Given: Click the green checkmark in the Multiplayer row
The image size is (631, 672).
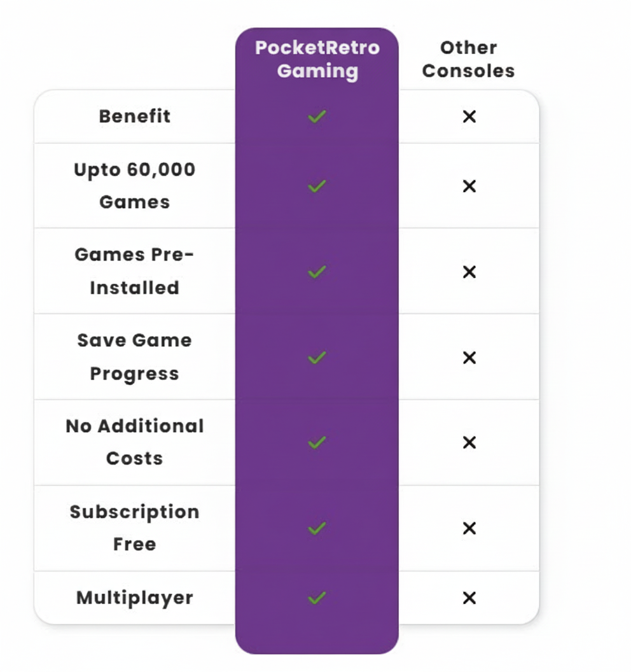Looking at the screenshot, I should (x=317, y=598).
